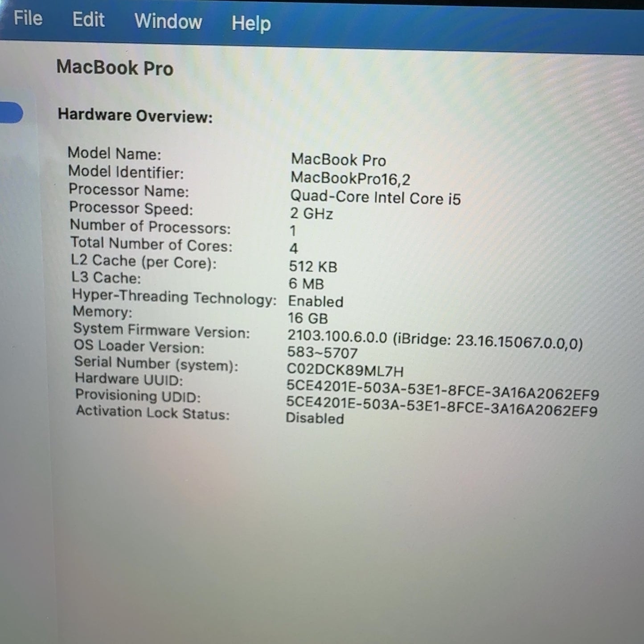
Task: Select Quad-Core Intel Core i5 text
Action: coord(375,197)
